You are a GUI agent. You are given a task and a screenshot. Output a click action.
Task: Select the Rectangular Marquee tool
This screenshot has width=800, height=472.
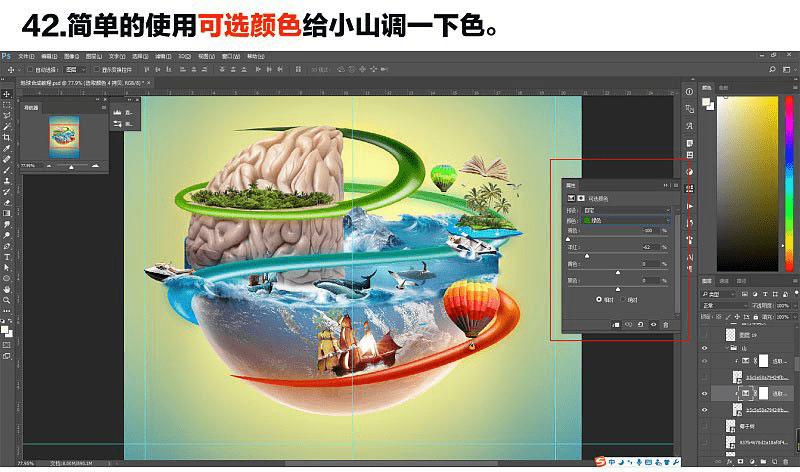[x=7, y=105]
